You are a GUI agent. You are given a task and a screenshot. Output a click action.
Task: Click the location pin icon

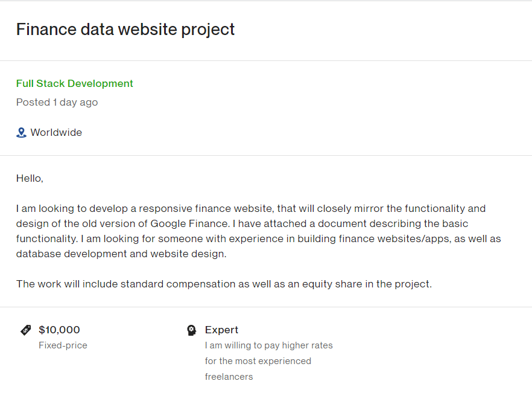[x=21, y=132]
